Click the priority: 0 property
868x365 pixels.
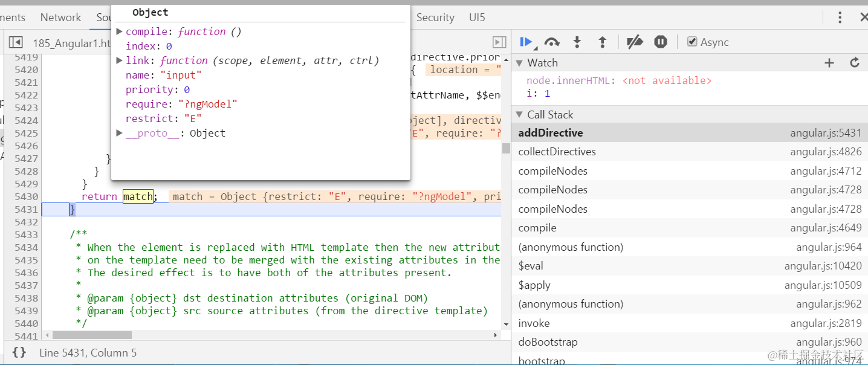[x=158, y=89]
